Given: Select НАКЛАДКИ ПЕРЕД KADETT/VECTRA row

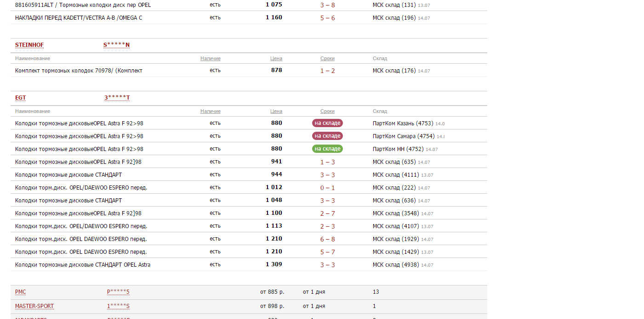Looking at the screenshot, I should point(249,17).
